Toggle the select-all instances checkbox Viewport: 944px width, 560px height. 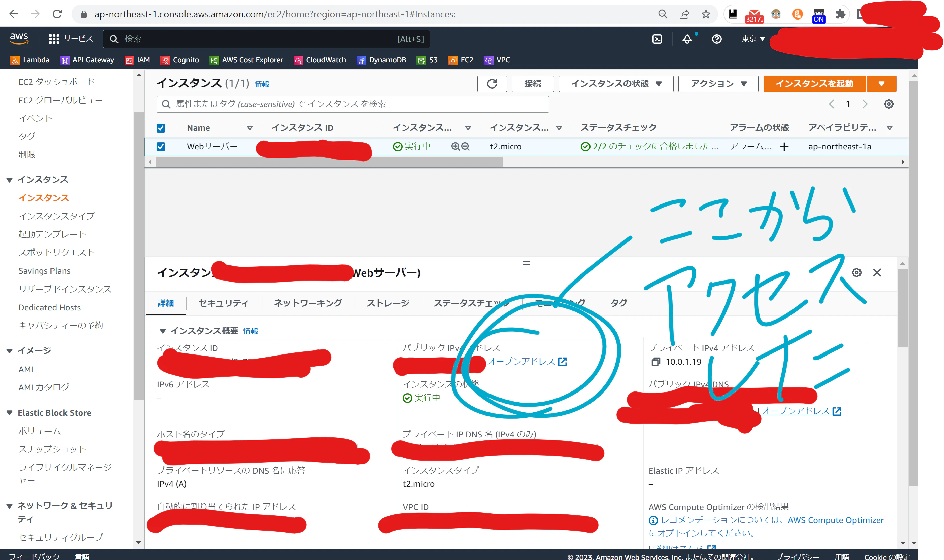click(161, 128)
